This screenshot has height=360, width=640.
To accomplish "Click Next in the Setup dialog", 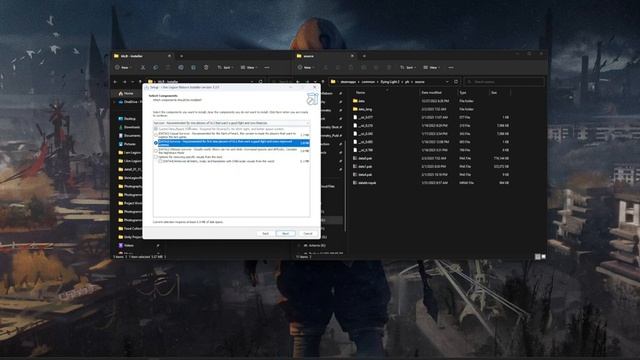I will tap(285, 233).
